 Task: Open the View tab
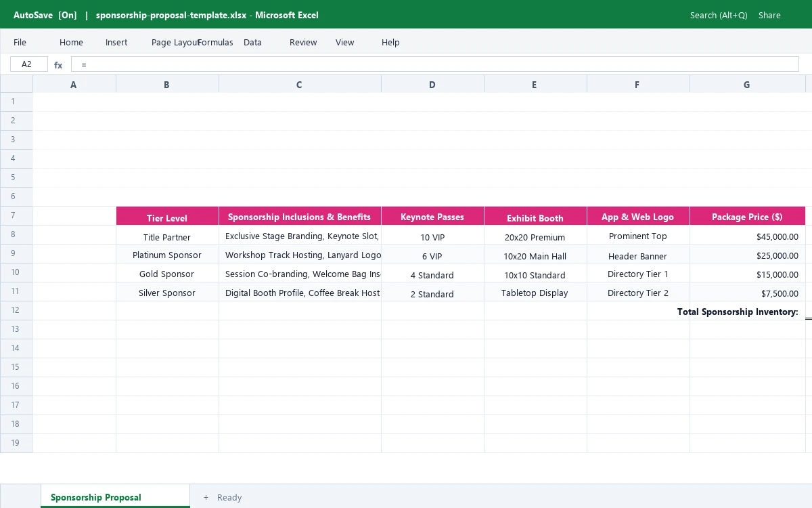coord(344,42)
